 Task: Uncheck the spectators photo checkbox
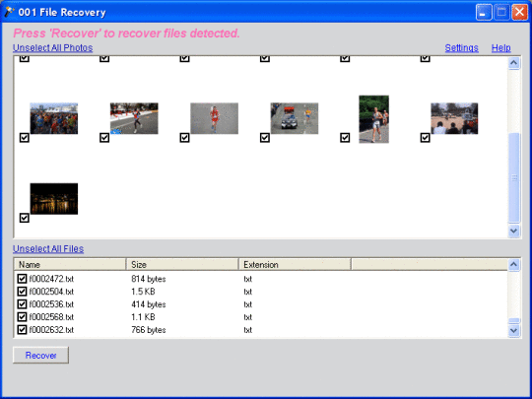[426, 138]
